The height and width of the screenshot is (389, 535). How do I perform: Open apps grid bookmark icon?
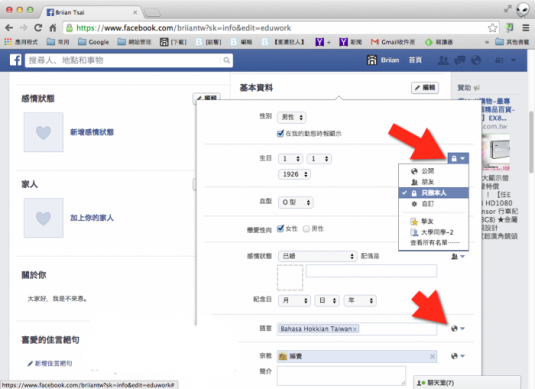(x=8, y=42)
